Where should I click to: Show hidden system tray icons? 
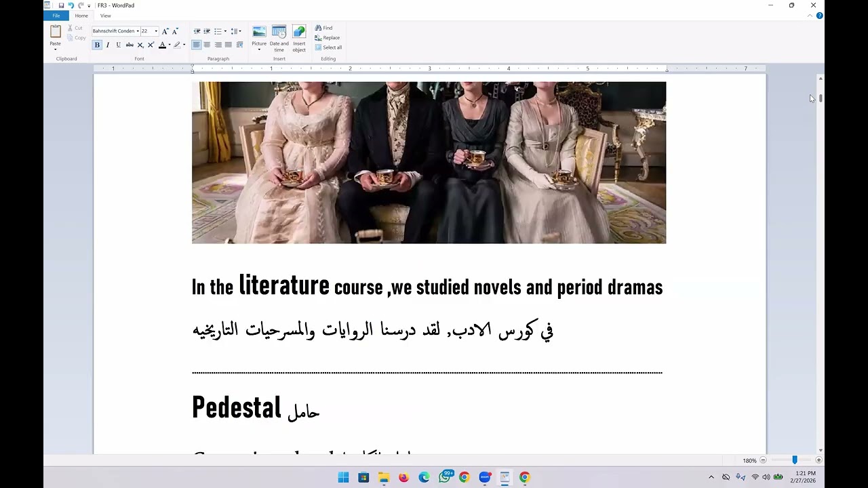[711, 477]
